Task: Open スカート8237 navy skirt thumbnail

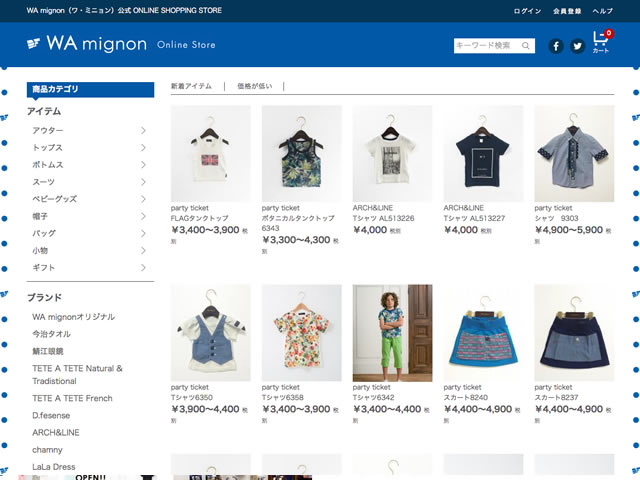Action: click(574, 333)
